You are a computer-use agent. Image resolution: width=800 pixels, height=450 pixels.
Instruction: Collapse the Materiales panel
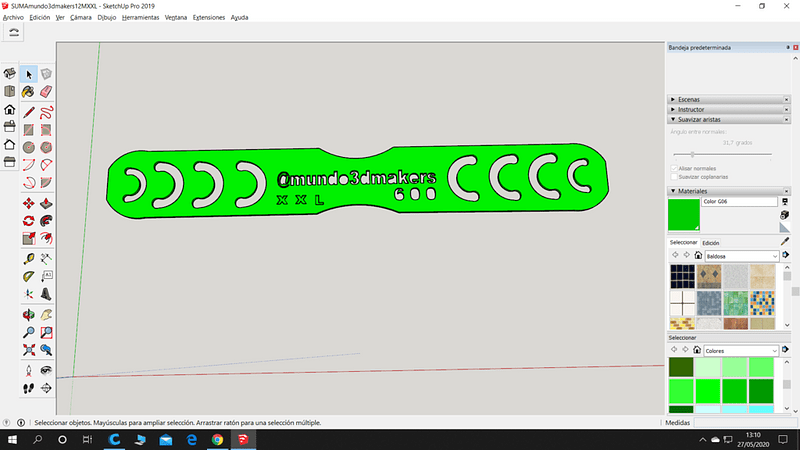[x=729, y=191]
